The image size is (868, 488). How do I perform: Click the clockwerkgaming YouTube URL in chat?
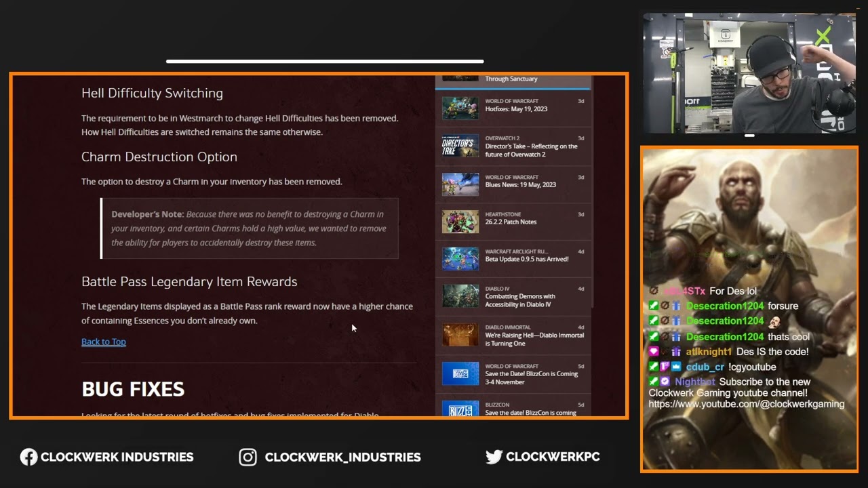(x=746, y=404)
